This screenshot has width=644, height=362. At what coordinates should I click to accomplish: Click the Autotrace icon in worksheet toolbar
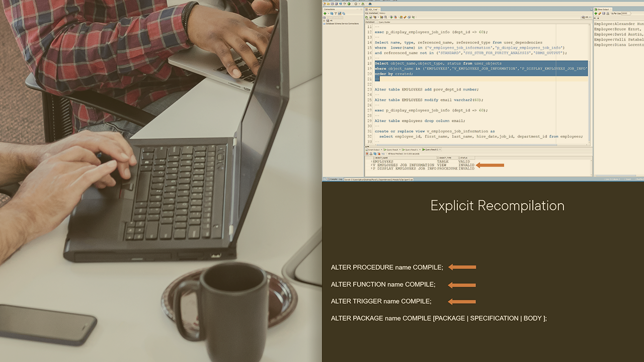click(x=381, y=17)
